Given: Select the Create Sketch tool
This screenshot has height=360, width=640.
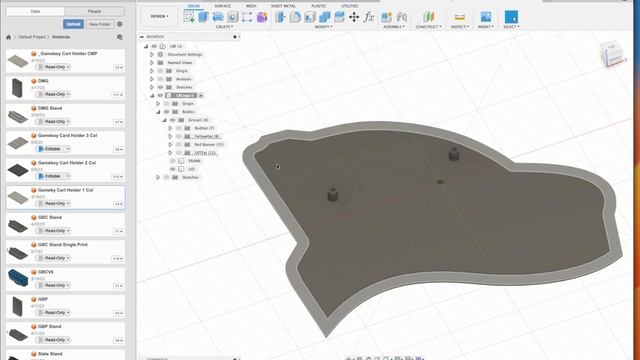Looking at the screenshot, I should tap(189, 17).
